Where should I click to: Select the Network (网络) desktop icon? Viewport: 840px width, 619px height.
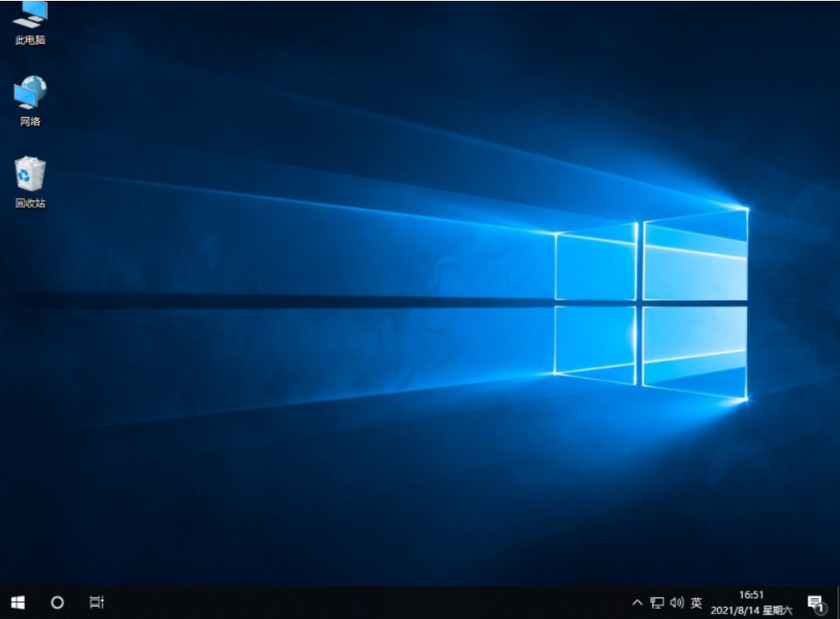(x=30, y=101)
